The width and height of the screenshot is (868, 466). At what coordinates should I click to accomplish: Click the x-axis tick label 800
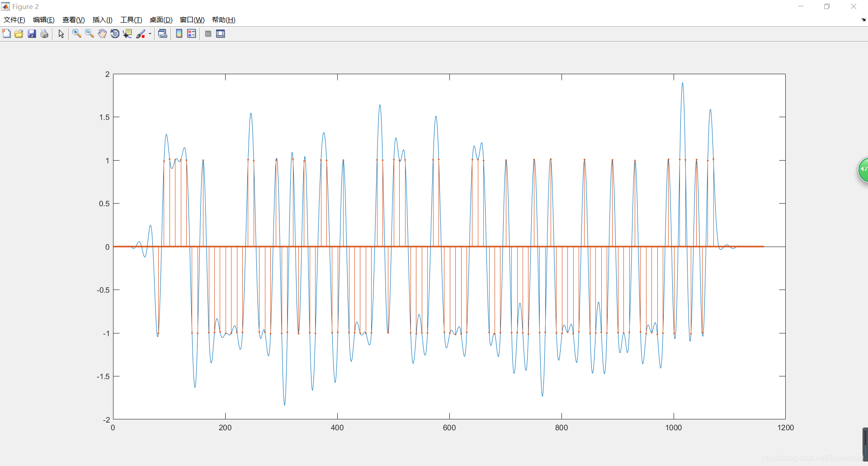click(561, 428)
